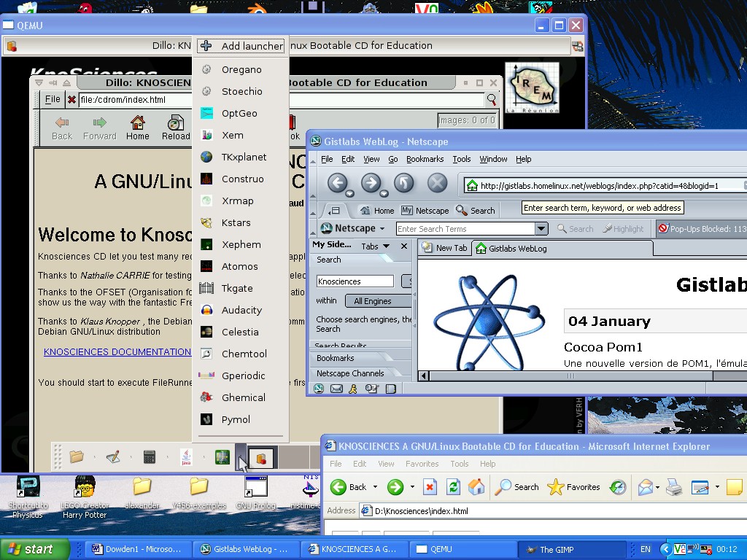Screen dimensions: 747x560
Task: Click the Audacity headphones icon
Action: (x=206, y=310)
